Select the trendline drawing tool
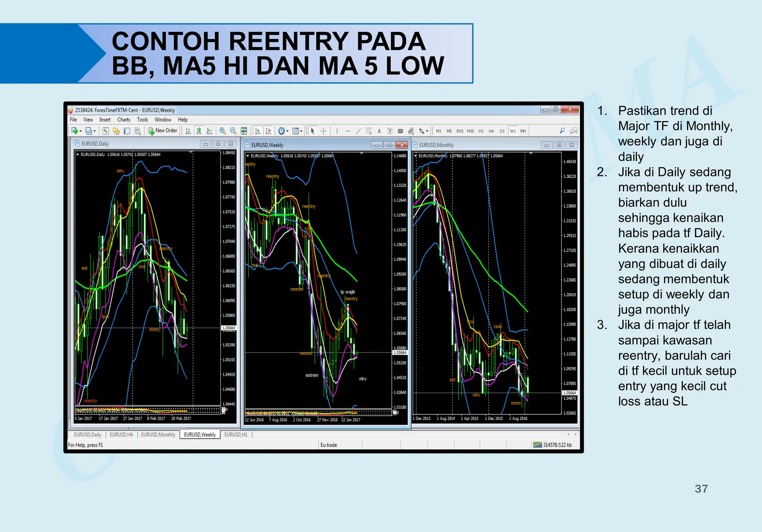 point(358,131)
